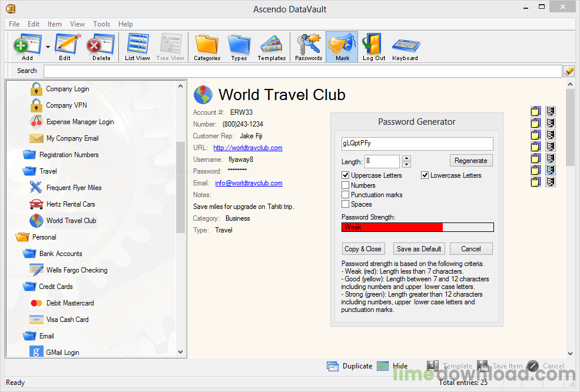Viewport: 580px width, 392px height.
Task: Open the Item menu
Action: (54, 24)
